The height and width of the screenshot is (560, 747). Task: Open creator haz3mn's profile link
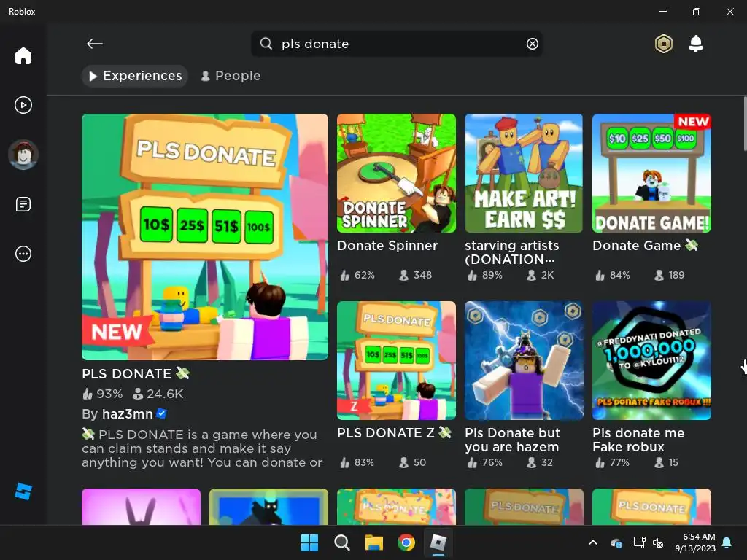click(127, 414)
